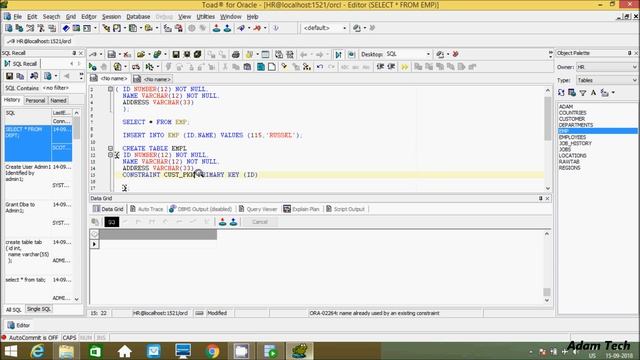Open the Owner dropdown showing HR
The image size is (640, 360).
coord(607,67)
